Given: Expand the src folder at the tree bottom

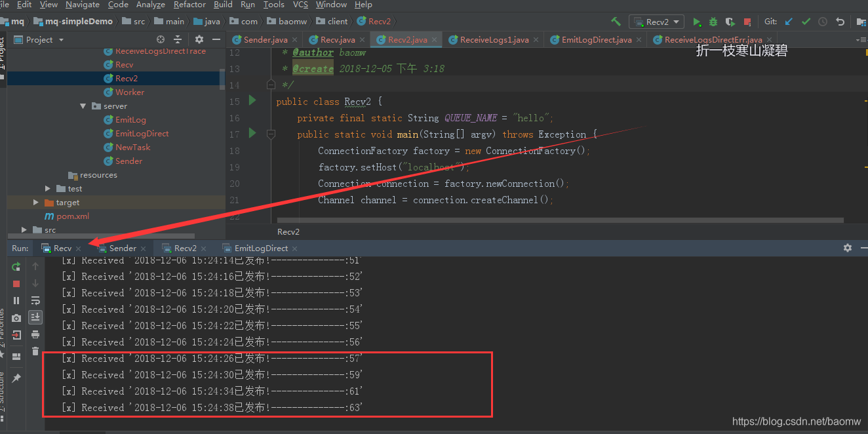Looking at the screenshot, I should point(24,230).
